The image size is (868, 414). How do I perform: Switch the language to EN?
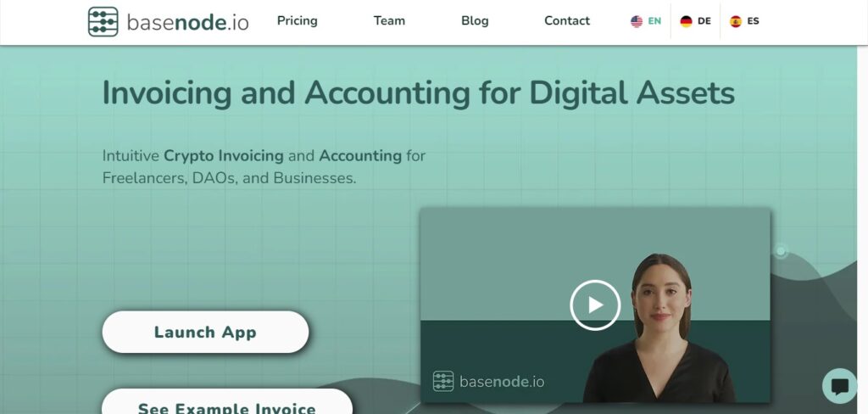click(654, 21)
